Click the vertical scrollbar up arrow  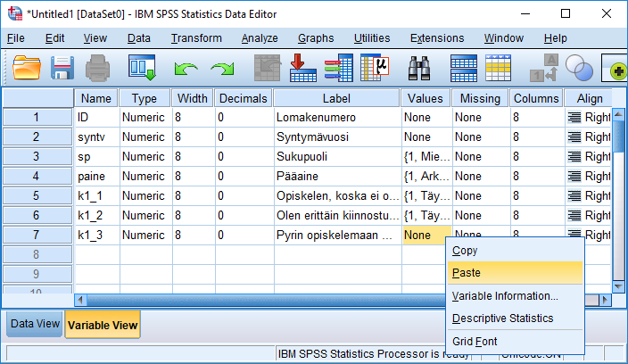pyautogui.click(x=618, y=115)
